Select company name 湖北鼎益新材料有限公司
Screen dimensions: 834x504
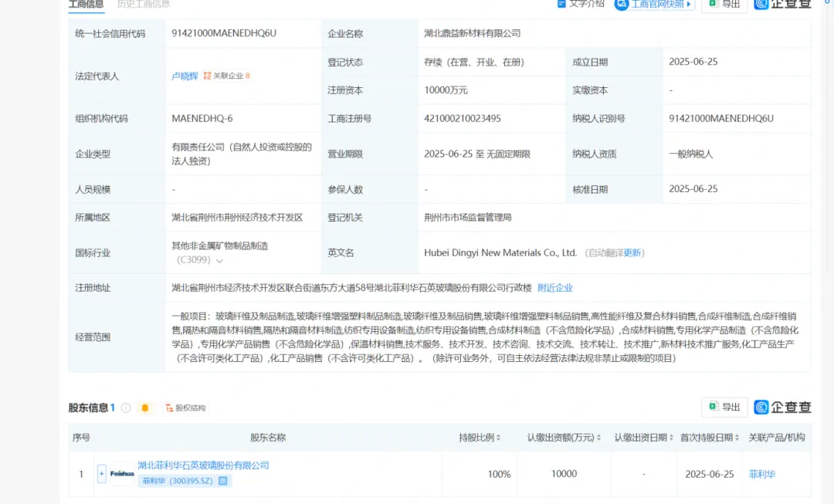pos(473,33)
